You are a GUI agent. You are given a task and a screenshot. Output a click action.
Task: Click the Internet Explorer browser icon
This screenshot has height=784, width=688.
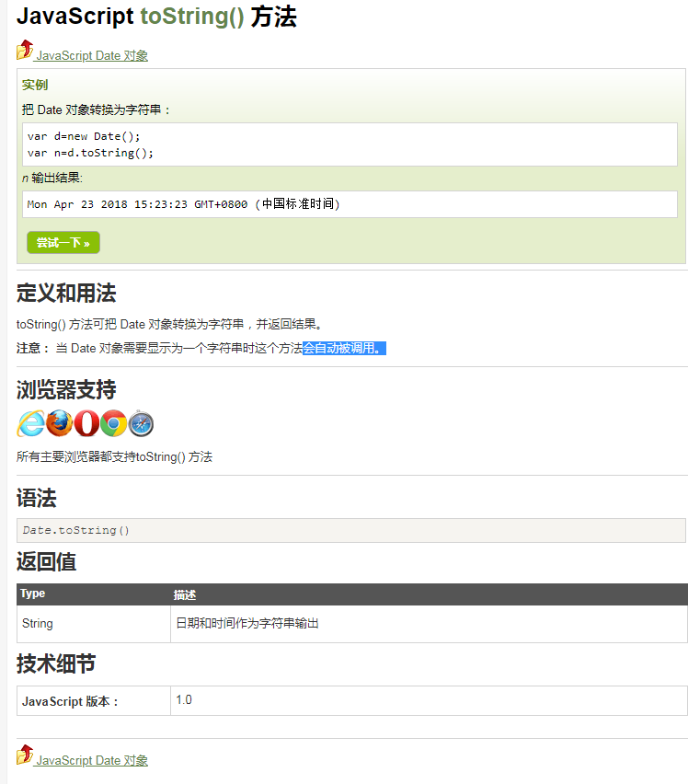click(31, 423)
